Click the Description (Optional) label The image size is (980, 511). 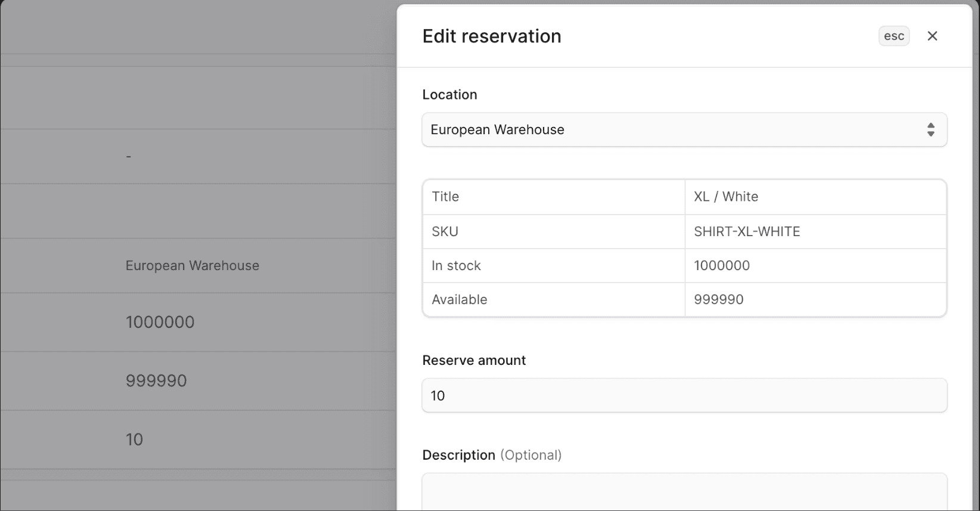tap(492, 456)
